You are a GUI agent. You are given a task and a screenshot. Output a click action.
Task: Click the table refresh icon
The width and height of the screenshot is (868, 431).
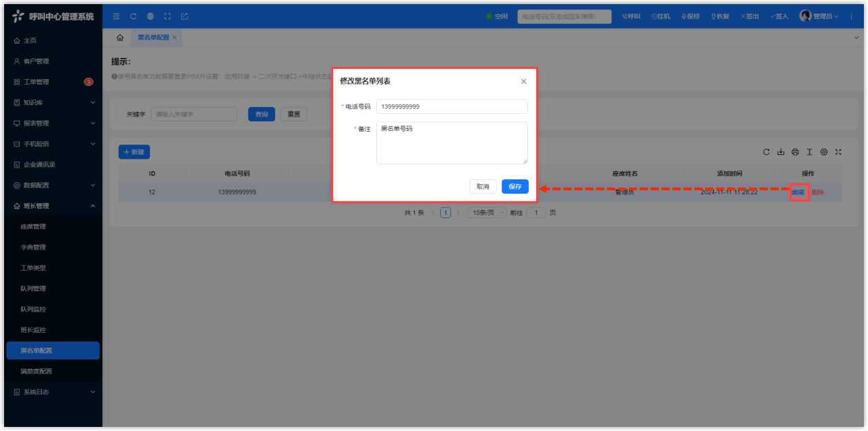click(766, 152)
